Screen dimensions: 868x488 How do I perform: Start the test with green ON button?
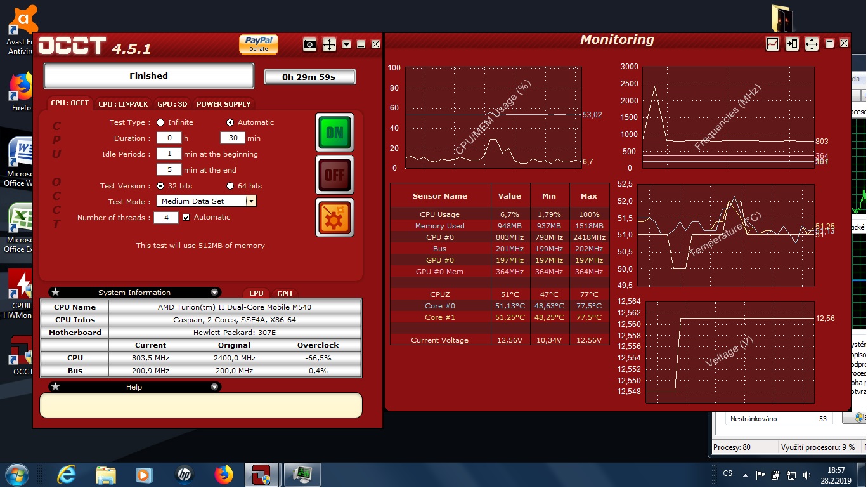[335, 133]
